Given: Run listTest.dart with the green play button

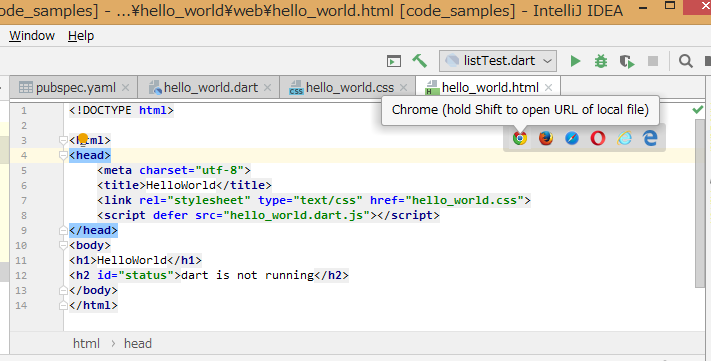Looking at the screenshot, I should (575, 61).
